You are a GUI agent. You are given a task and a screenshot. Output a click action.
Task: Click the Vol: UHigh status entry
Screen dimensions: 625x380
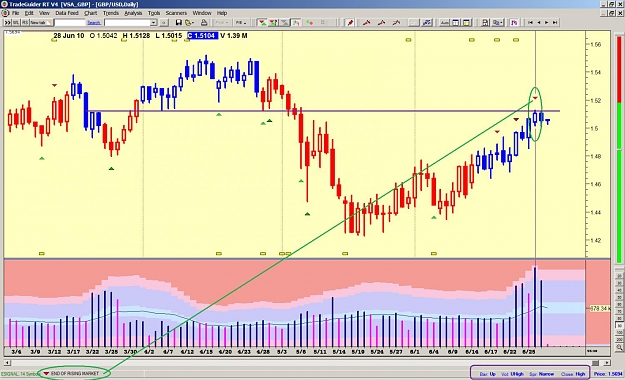[512, 374]
